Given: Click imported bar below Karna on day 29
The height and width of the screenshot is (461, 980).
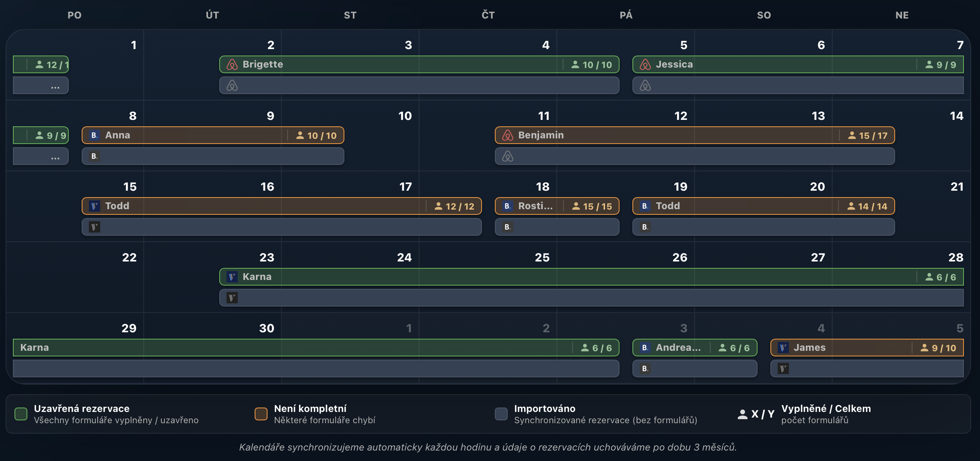Looking at the screenshot, I should point(316,368).
